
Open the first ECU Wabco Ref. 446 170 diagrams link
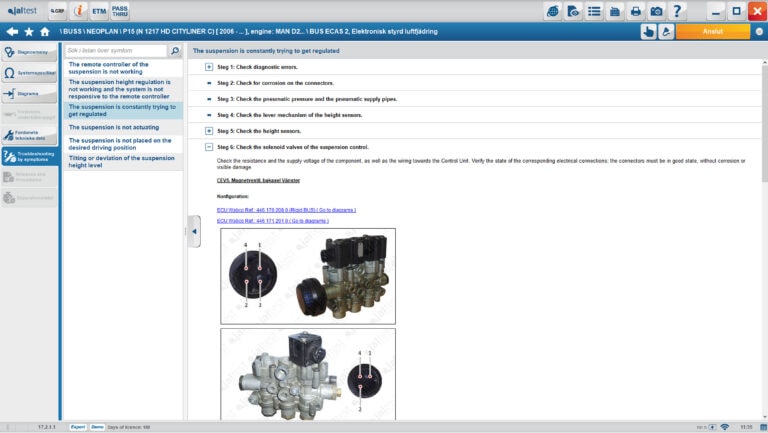[x=286, y=210]
